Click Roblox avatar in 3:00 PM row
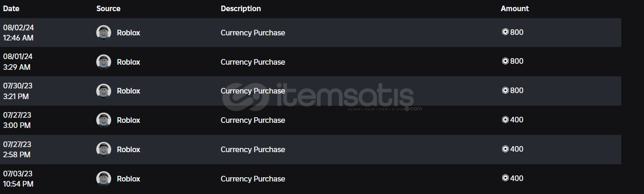 [103, 120]
